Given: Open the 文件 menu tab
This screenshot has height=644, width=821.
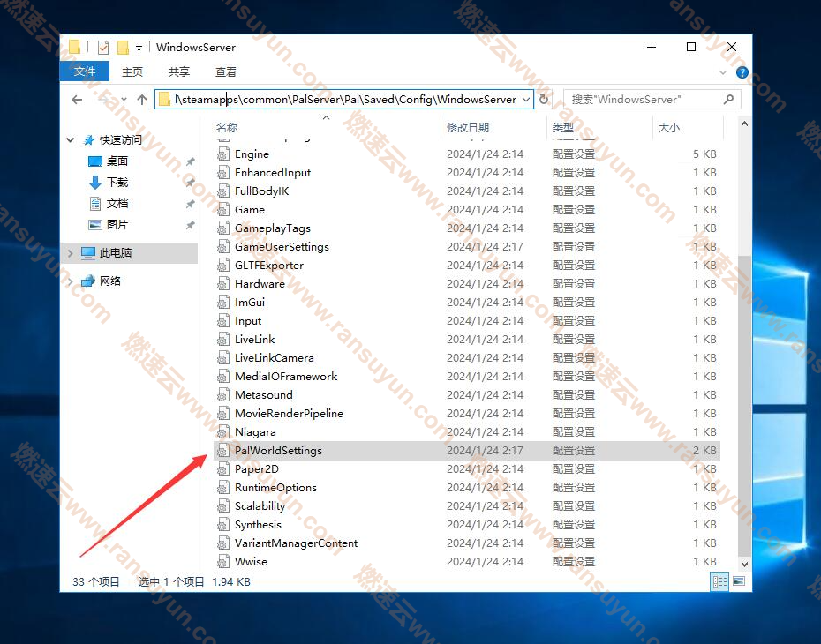Looking at the screenshot, I should pos(84,71).
